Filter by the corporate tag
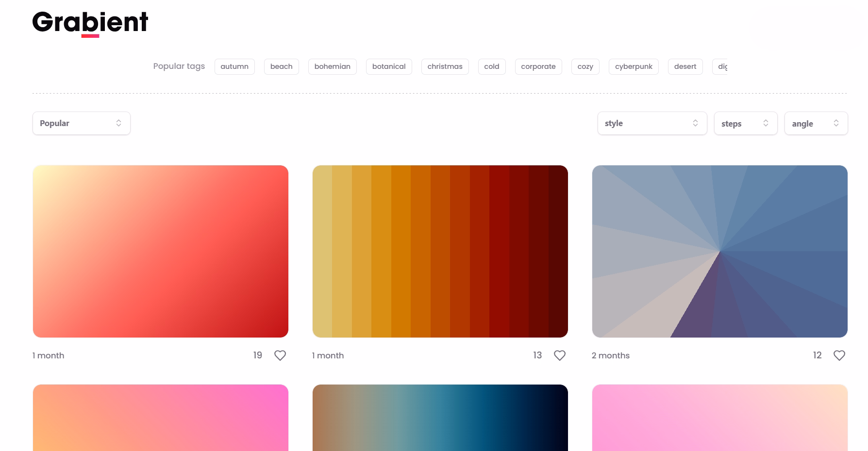Viewport: 868px width, 451px height. pyautogui.click(x=538, y=66)
